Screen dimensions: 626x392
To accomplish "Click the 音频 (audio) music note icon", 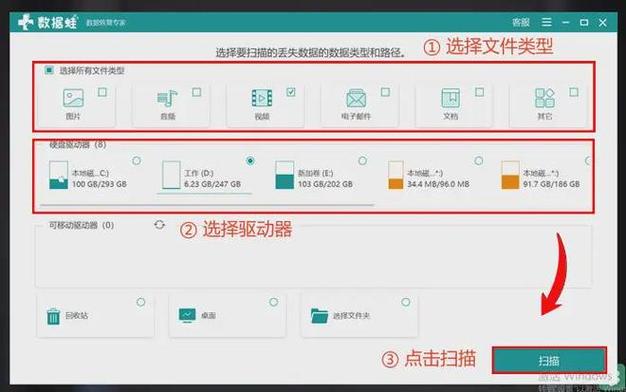I will point(167,98).
